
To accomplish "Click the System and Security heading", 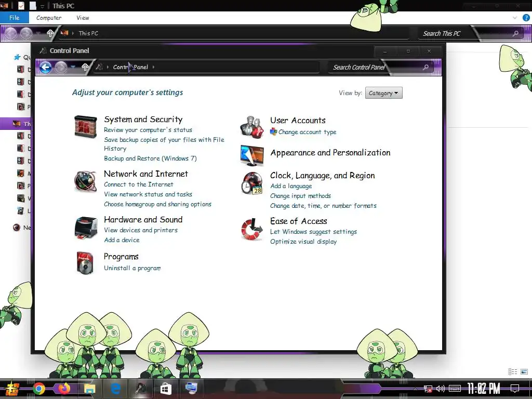I will point(143,119).
